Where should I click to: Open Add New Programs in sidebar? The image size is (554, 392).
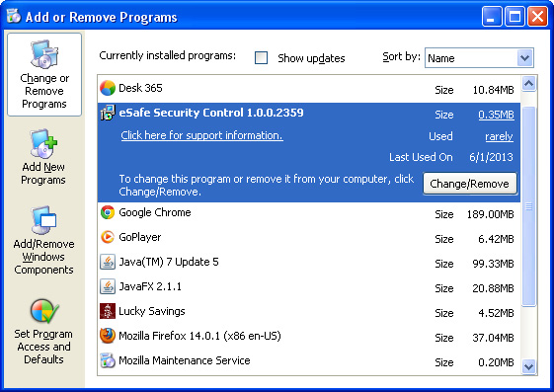[43, 157]
